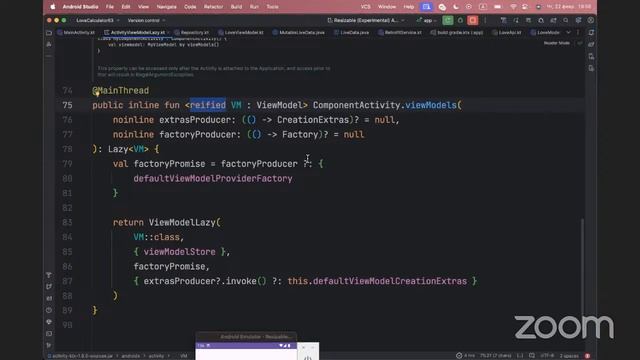Click the 'activity' breadcrumb in navigation bar
Viewport: 640px width, 360px height.
tap(156, 356)
